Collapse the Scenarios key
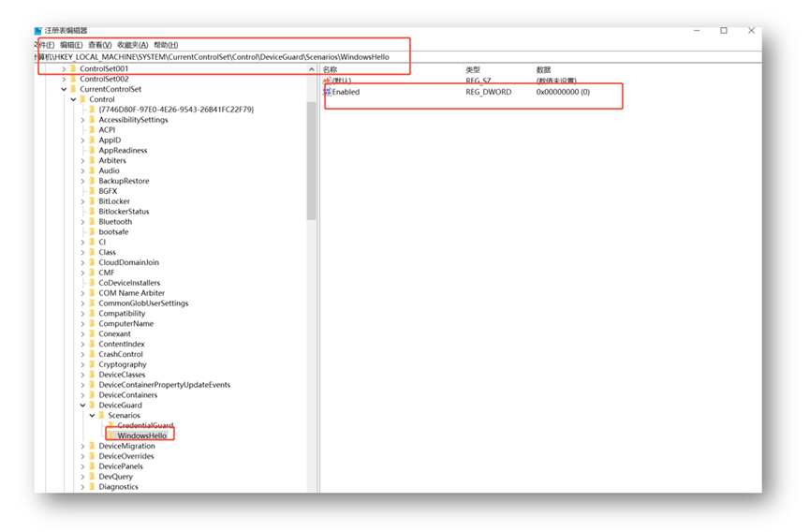 click(93, 415)
